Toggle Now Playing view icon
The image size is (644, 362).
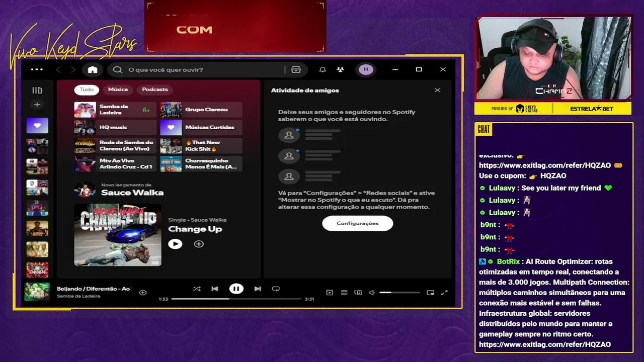pos(330,293)
